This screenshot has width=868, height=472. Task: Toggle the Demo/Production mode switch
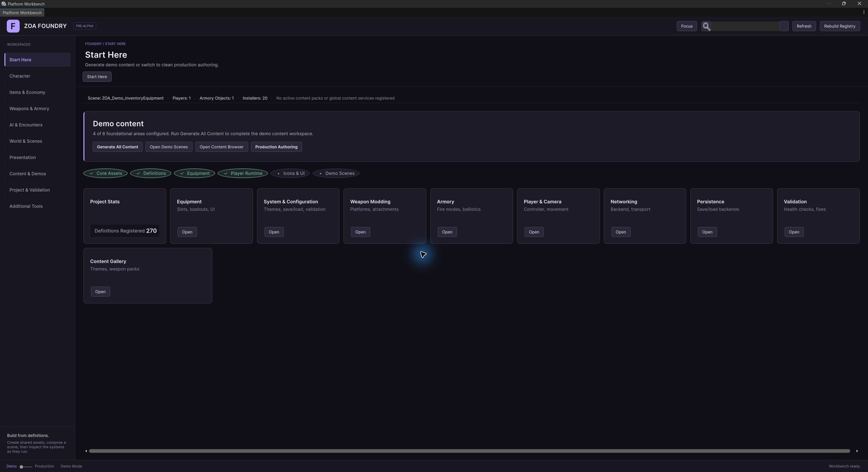click(26, 467)
